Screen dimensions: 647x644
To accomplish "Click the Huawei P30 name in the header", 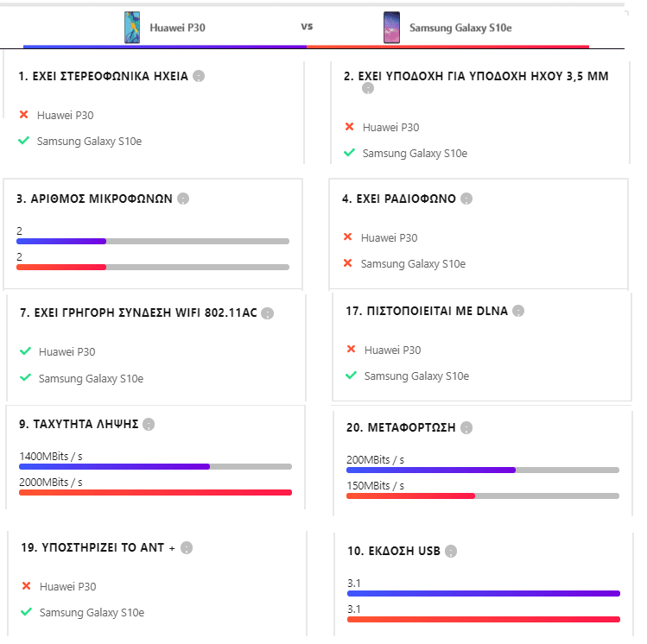I will [x=177, y=28].
